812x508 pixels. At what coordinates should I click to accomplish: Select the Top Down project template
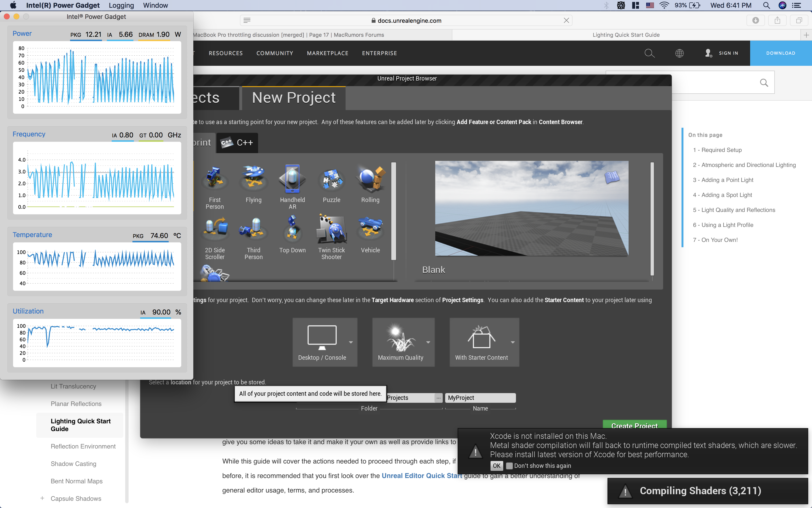[x=292, y=234]
